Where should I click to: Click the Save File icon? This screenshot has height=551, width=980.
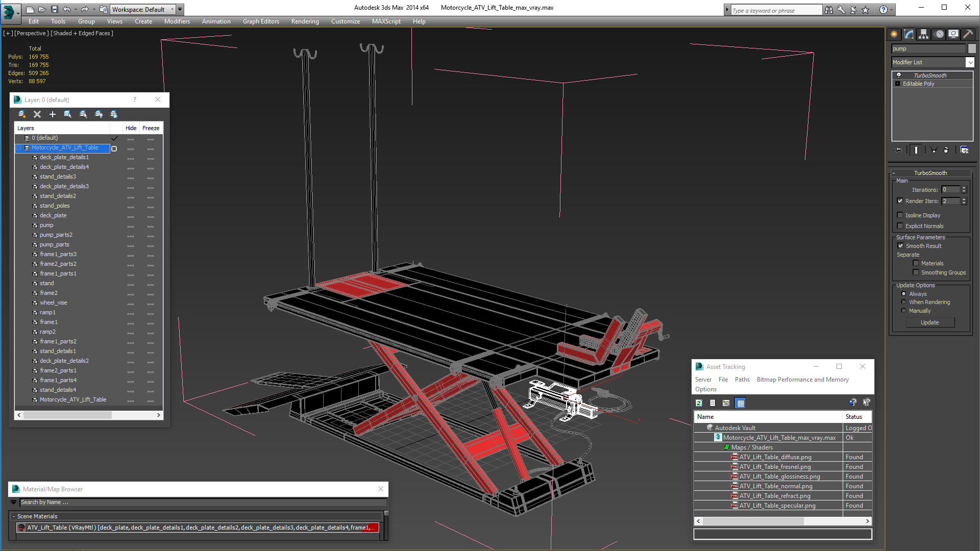click(x=54, y=9)
